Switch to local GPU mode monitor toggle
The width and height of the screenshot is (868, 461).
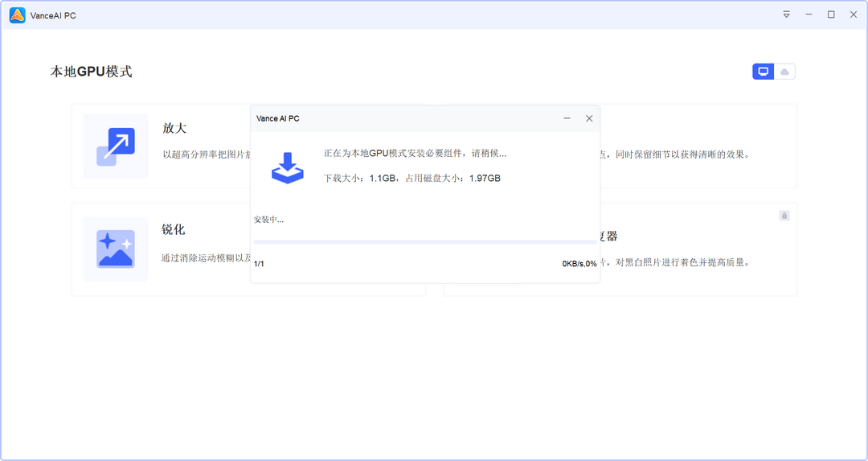(x=764, y=72)
